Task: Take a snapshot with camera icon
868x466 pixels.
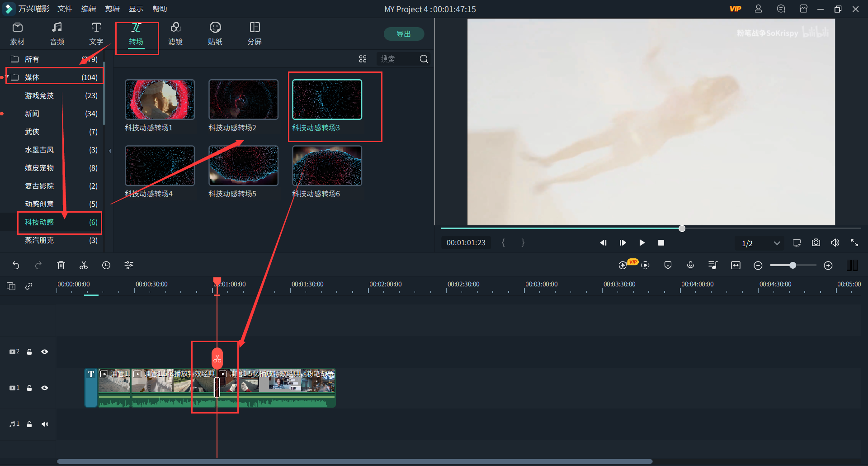Action: tap(816, 243)
